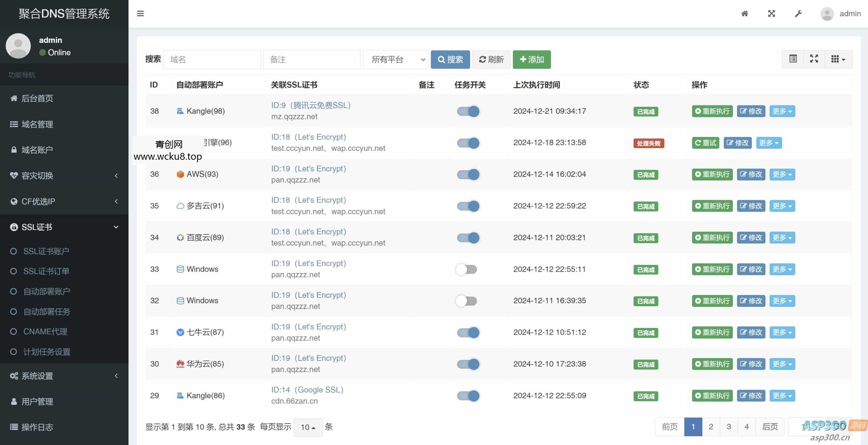Click the 域名 search input field
868x445 pixels.
212,59
